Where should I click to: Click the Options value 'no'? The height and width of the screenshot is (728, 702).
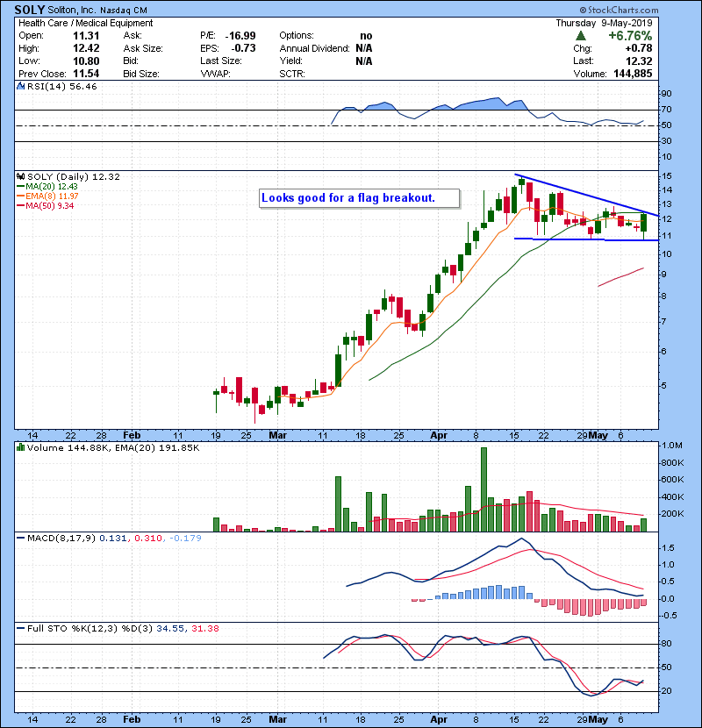click(366, 36)
